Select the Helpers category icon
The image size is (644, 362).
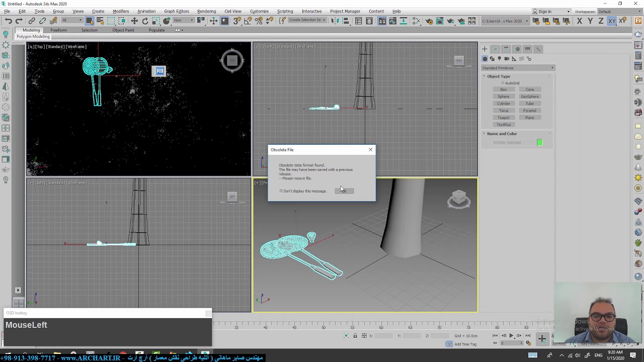click(514, 59)
